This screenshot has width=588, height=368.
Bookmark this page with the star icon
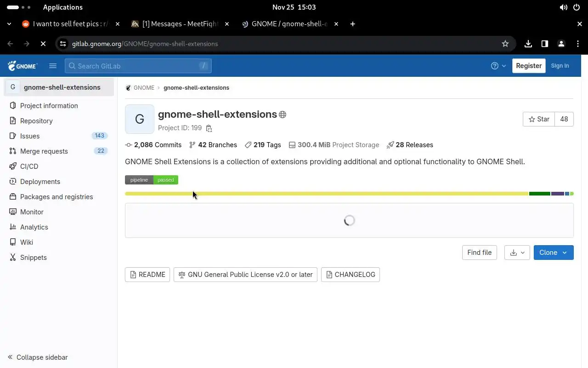[x=505, y=44]
